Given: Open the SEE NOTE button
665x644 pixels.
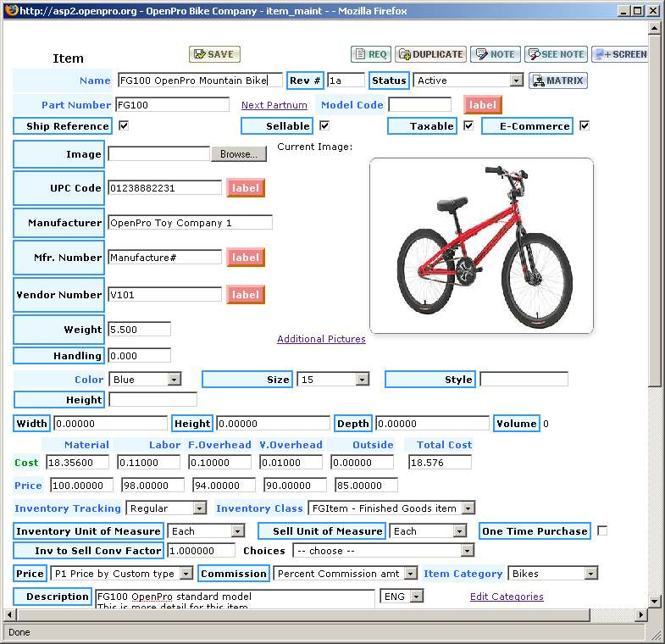Looking at the screenshot, I should click(556, 54).
